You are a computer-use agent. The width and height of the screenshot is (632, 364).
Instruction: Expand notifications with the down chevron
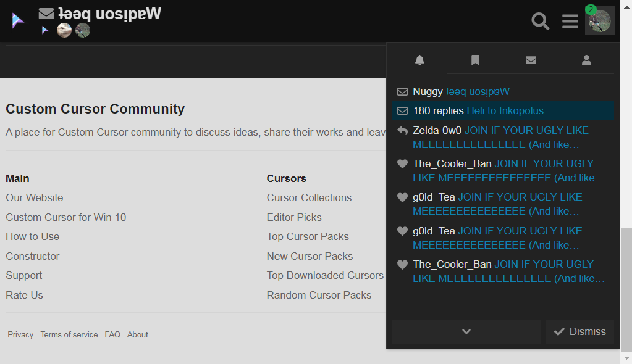point(466,332)
